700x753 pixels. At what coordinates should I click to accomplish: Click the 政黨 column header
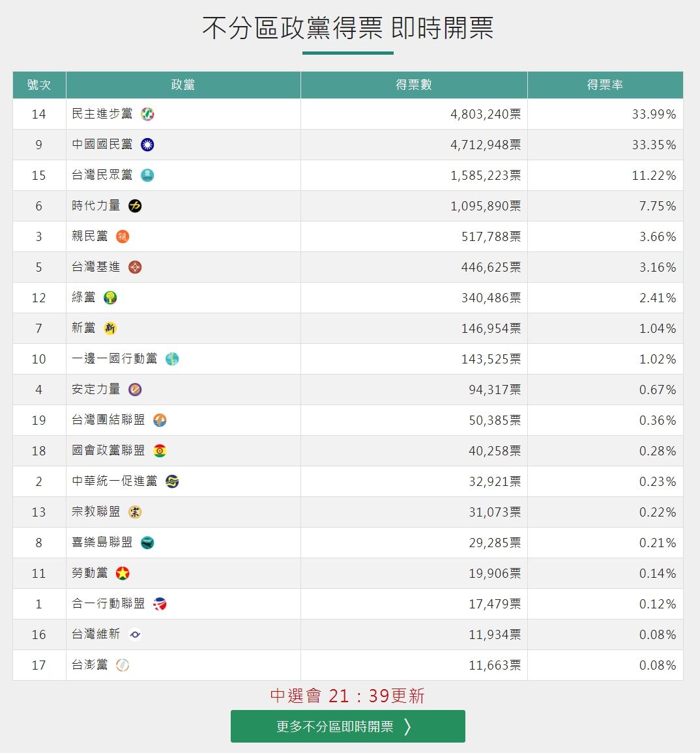183,85
